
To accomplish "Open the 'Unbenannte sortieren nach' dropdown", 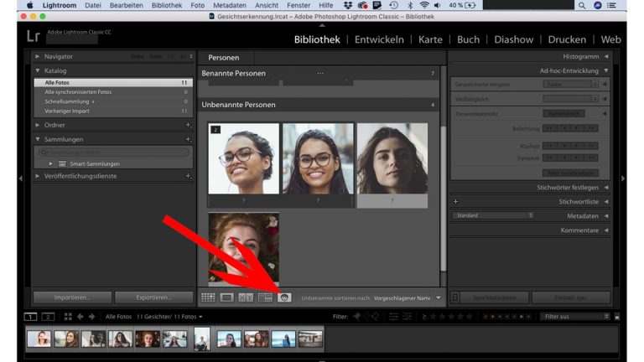I will point(407,297).
